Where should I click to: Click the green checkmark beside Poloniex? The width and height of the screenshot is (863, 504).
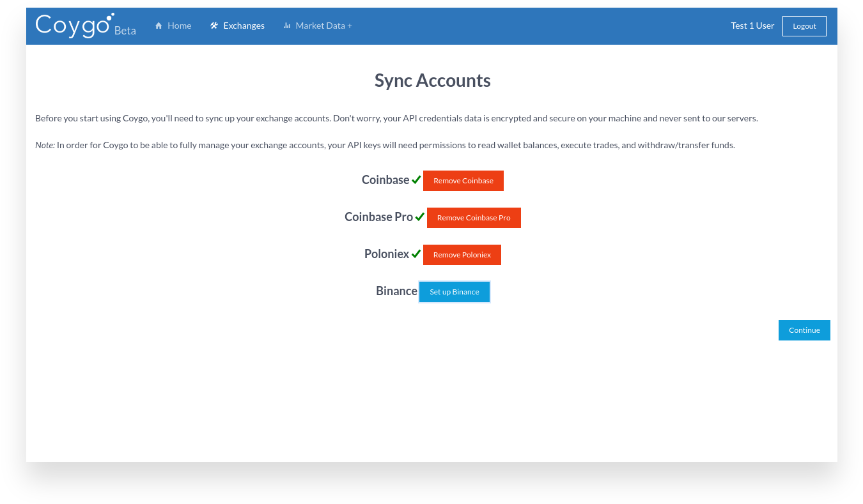click(416, 254)
